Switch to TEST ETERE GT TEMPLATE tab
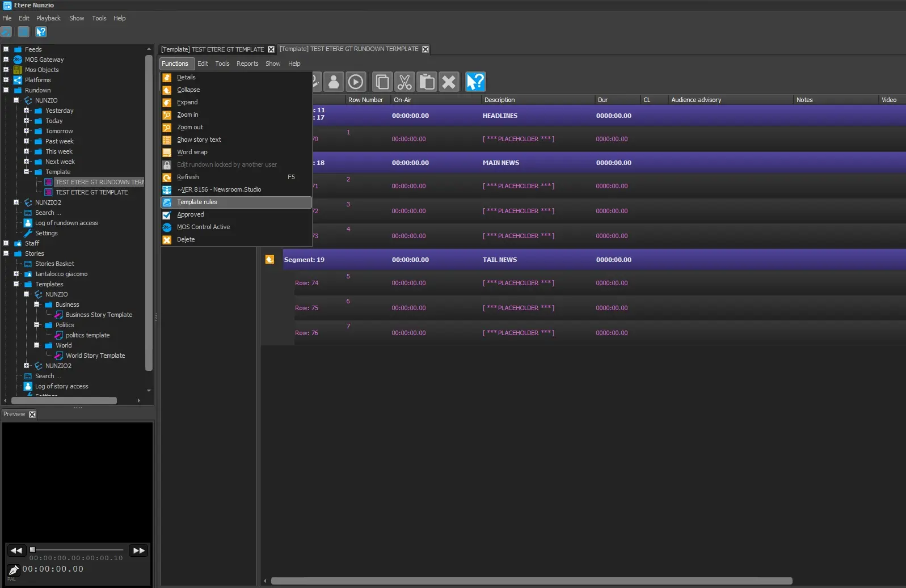 click(212, 49)
